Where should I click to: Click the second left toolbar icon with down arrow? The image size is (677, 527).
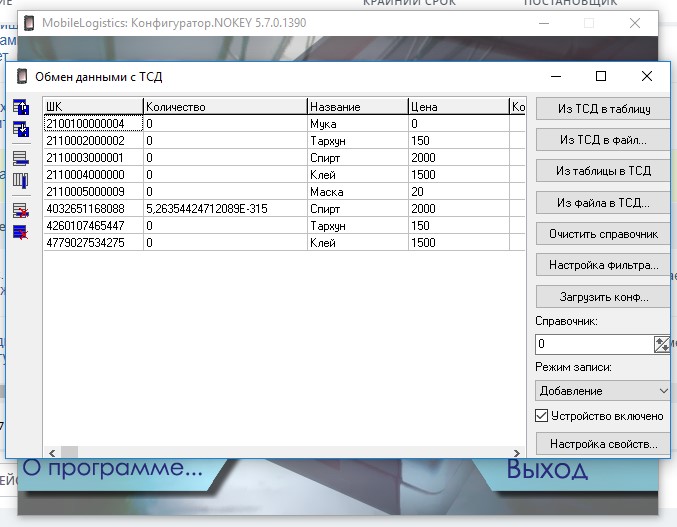[21, 128]
